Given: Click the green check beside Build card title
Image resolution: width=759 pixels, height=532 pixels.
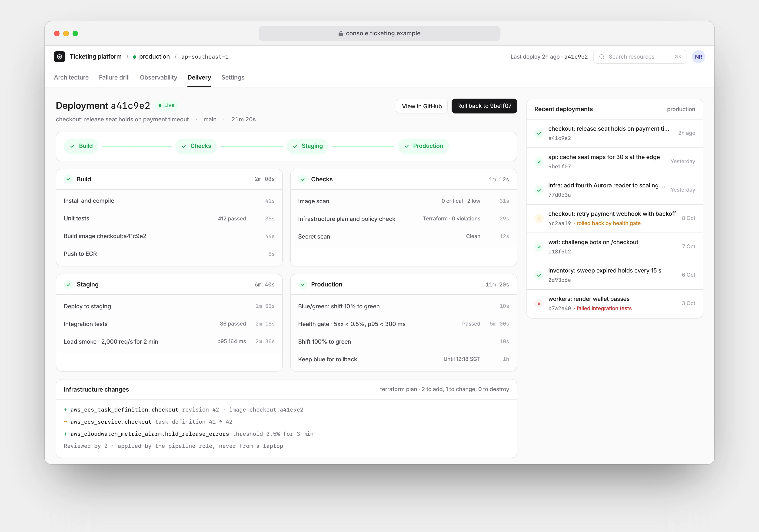Looking at the screenshot, I should (x=68, y=179).
